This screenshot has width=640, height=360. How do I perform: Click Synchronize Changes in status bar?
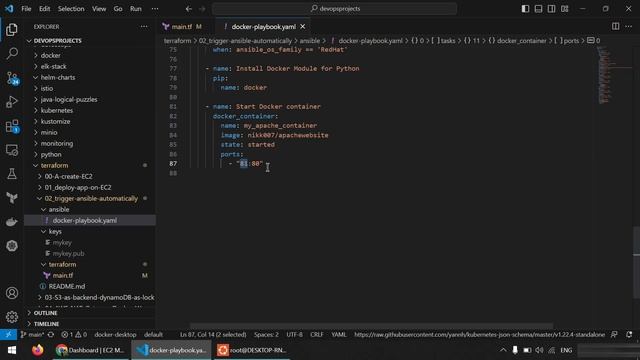point(51,334)
